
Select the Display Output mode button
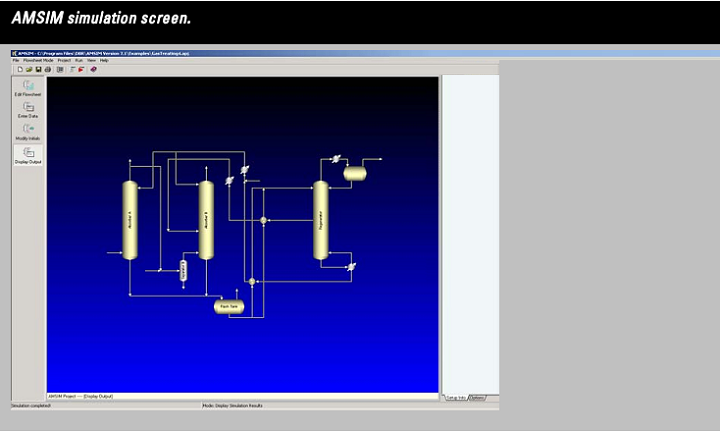coord(28,155)
